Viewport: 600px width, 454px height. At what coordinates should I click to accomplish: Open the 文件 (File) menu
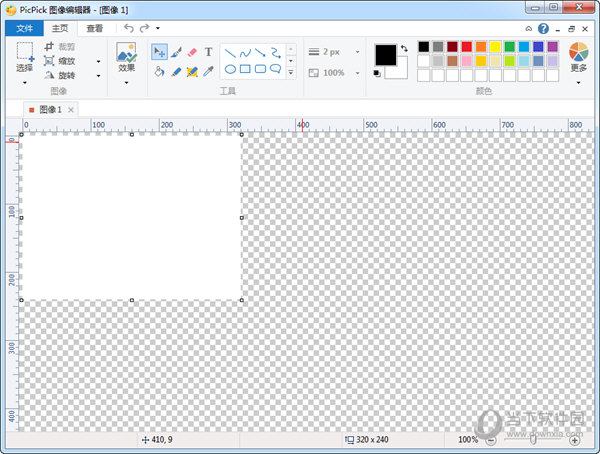tap(25, 29)
